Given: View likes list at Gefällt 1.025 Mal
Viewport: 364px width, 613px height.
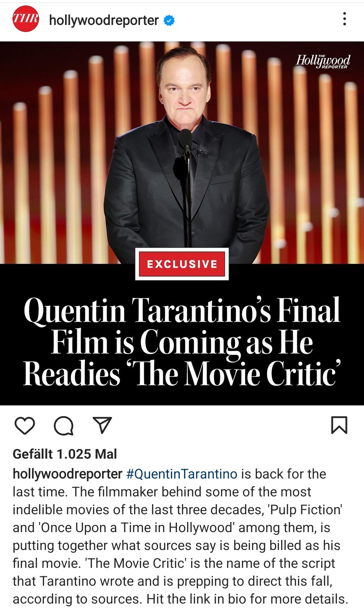Looking at the screenshot, I should (65, 454).
